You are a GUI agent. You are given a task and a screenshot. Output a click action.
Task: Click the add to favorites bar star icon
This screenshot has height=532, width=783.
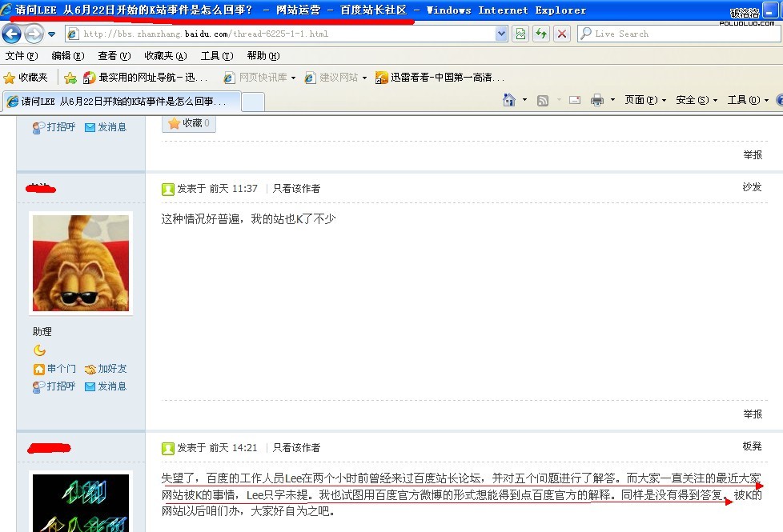[x=70, y=78]
